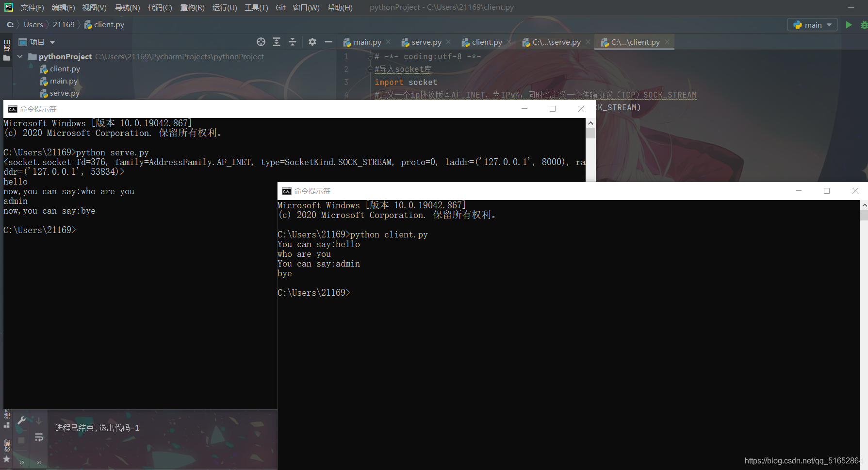Click the structure icon in the left sidebar
868x470 pixels.
click(x=6, y=425)
